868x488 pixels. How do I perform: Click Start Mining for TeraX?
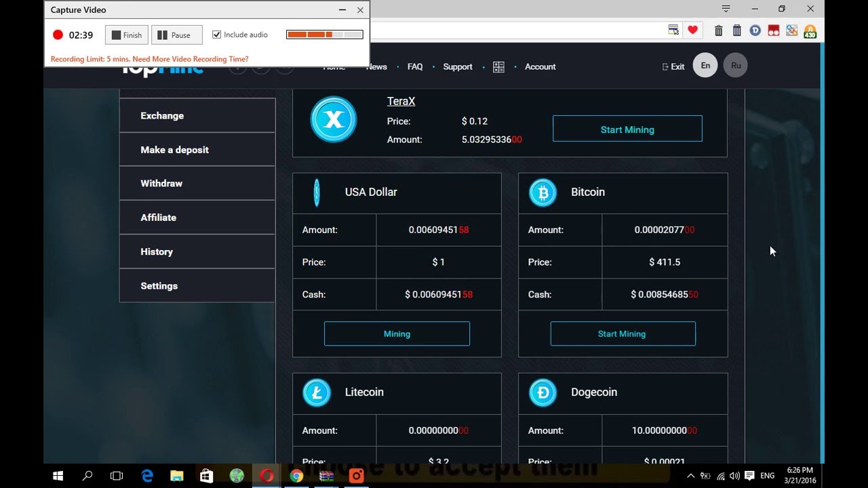[627, 129]
